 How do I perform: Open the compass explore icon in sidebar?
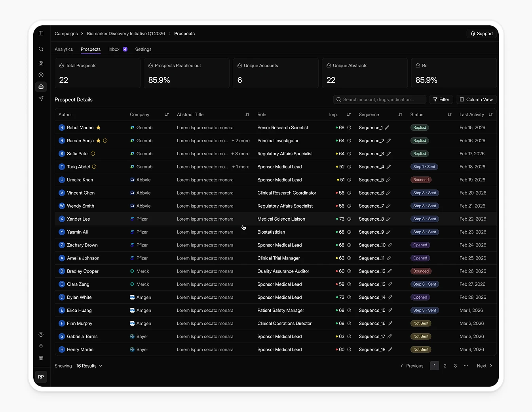click(x=41, y=75)
